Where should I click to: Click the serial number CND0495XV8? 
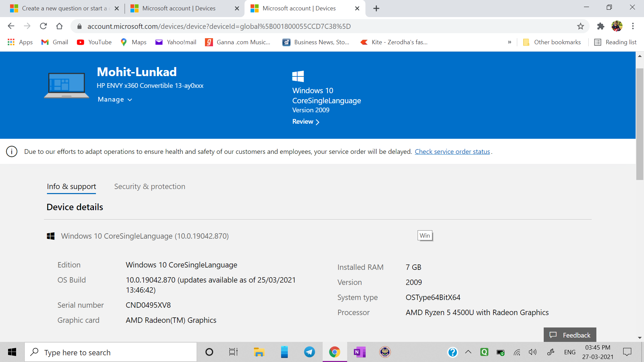tap(148, 305)
